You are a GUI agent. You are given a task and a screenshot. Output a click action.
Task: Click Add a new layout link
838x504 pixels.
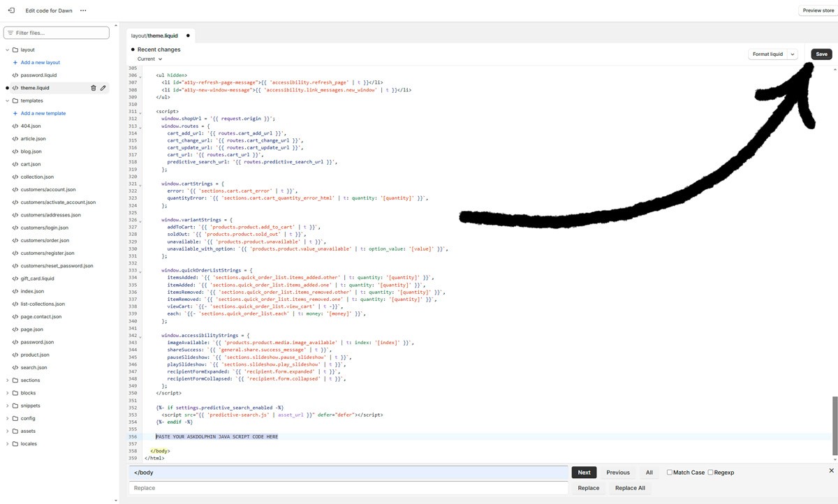[41, 63]
